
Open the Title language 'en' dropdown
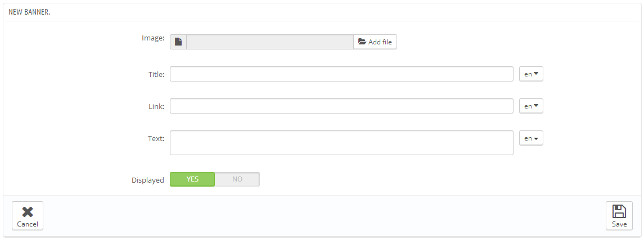point(531,74)
